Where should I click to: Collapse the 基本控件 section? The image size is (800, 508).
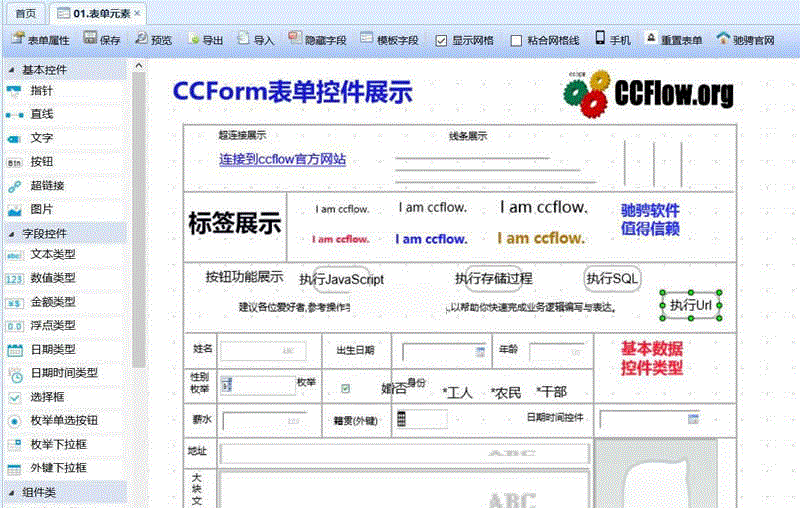pyautogui.click(x=12, y=70)
